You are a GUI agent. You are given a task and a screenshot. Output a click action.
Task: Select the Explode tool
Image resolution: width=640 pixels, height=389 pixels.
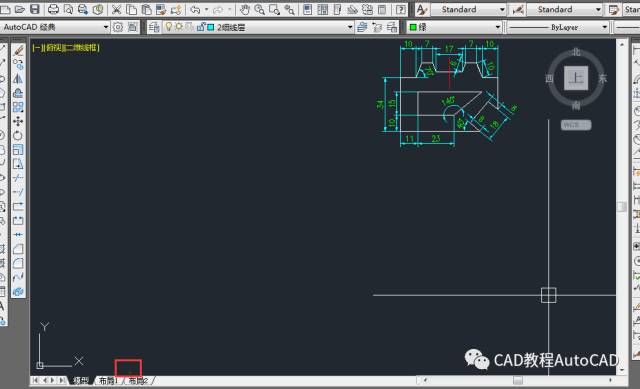pos(18,291)
